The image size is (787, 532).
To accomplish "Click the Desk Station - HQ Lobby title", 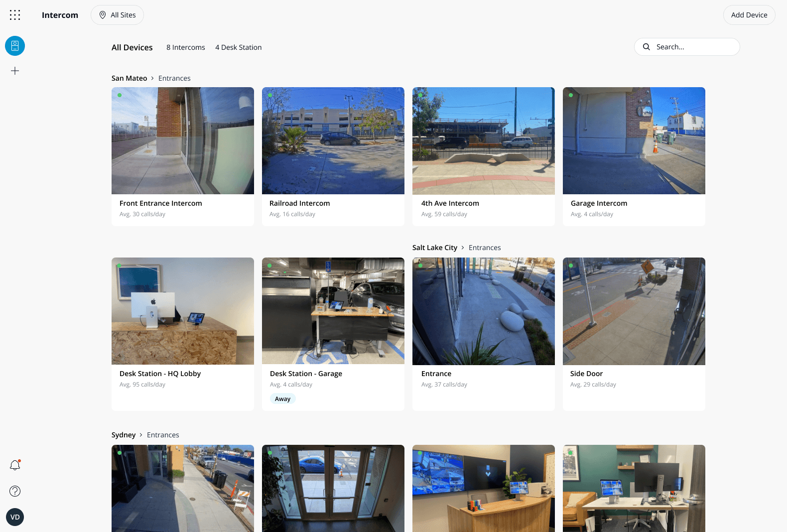I will 160,374.
